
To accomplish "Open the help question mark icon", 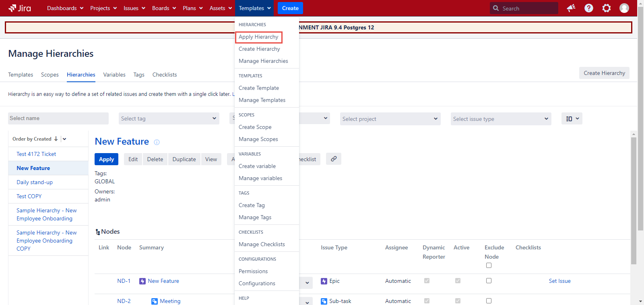I will click(x=588, y=8).
